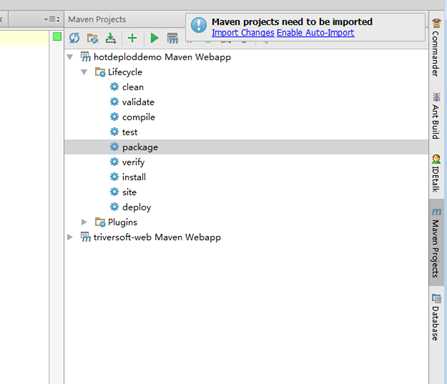Viewport: 447px width, 384px height.
Task: Click gear icon next to compile
Action: tap(114, 117)
